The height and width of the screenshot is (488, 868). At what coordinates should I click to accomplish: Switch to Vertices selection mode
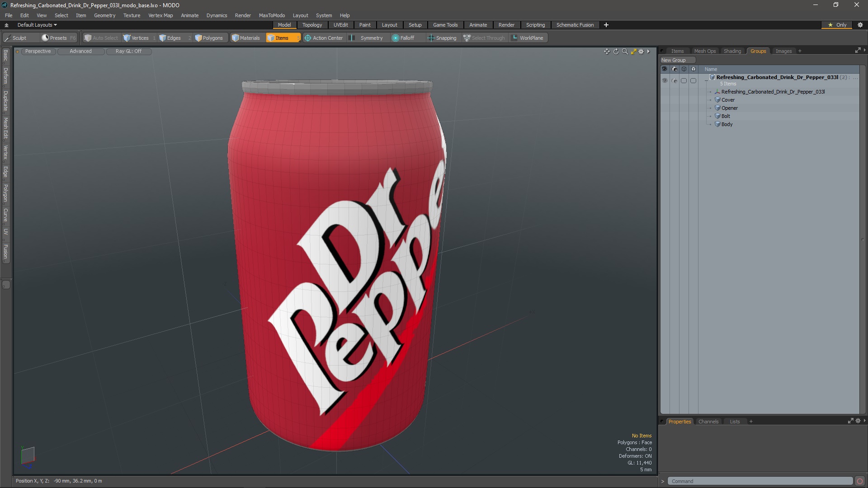coord(139,38)
